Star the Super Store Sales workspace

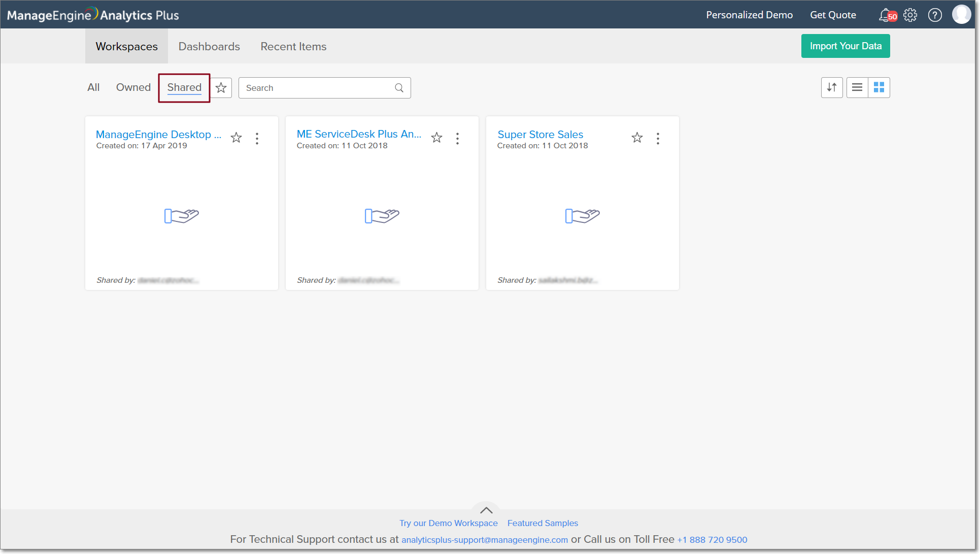point(637,138)
